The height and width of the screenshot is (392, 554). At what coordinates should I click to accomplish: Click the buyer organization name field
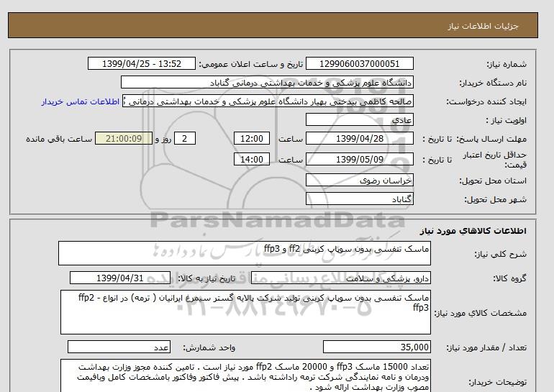tap(267, 83)
